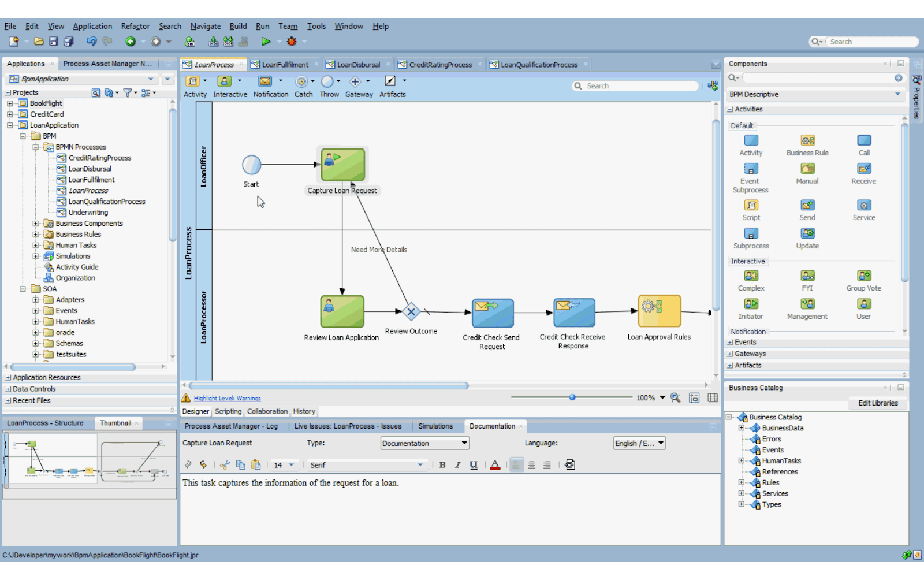Click the zoom to fit magnifier icon
This screenshot has height=580, width=924.
[x=676, y=398]
